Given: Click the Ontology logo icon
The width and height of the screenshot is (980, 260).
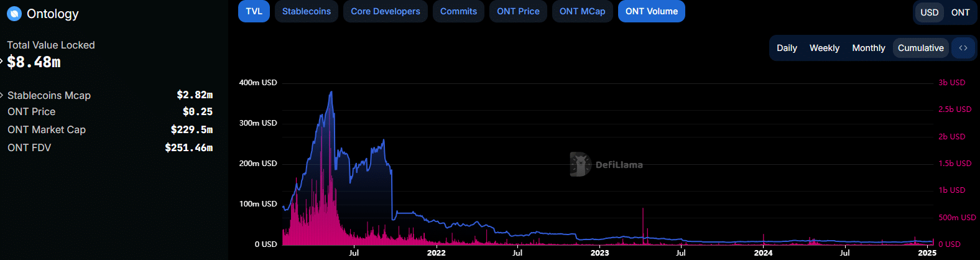Looking at the screenshot, I should point(14,14).
